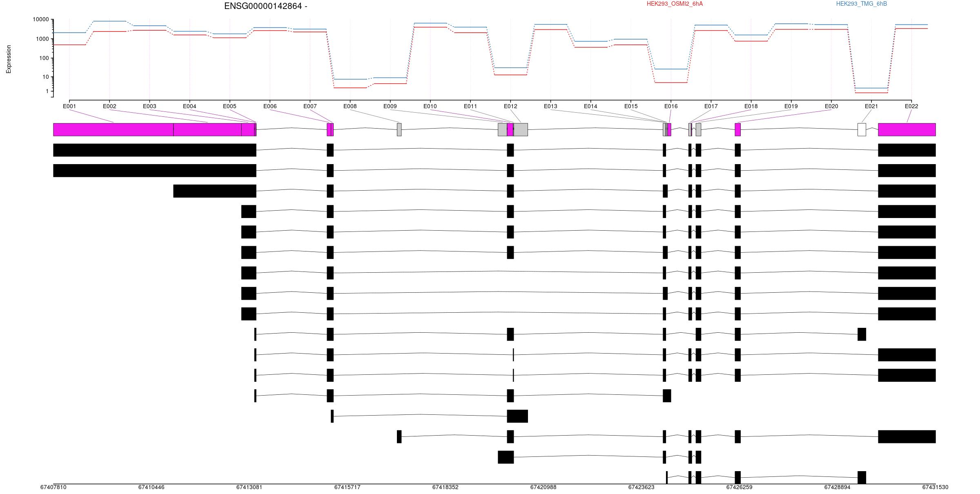Click exon label E020
Image resolution: width=980 pixels, height=494 pixels.
pos(831,106)
